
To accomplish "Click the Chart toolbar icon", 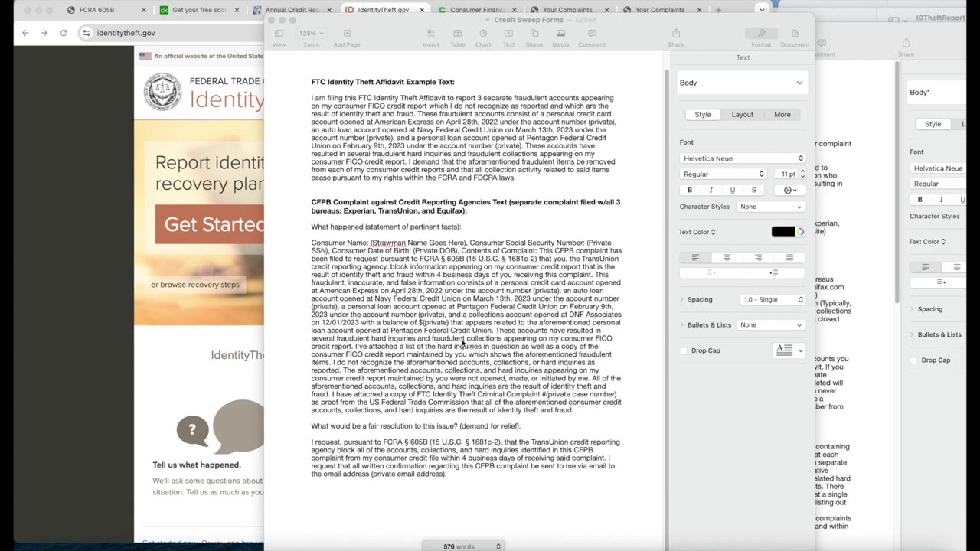I will tap(483, 34).
